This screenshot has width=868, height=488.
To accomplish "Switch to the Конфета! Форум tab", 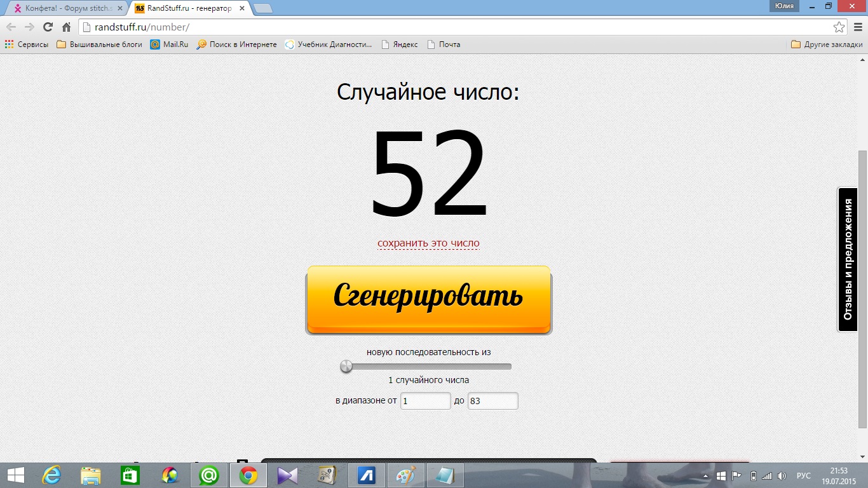I will [67, 8].
